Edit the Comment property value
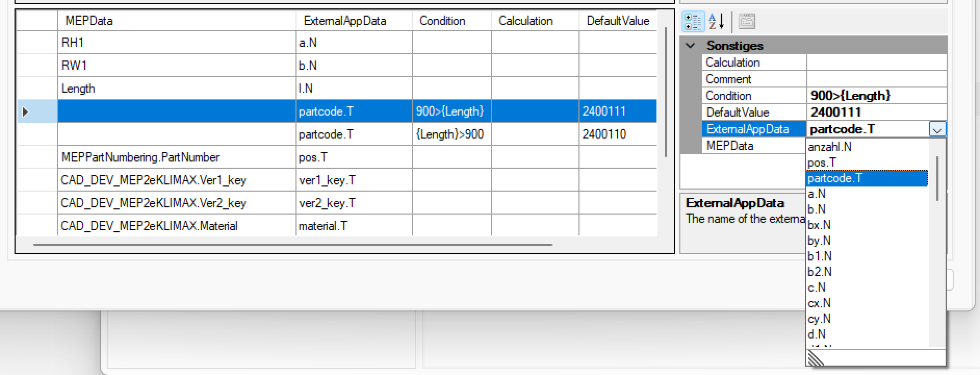This screenshot has height=375, width=980. (x=876, y=79)
